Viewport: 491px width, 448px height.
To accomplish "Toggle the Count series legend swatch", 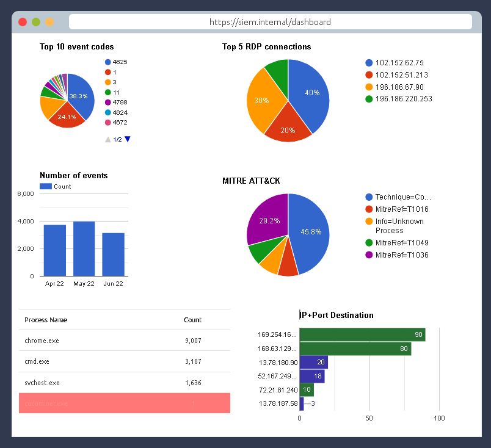I will (46, 186).
